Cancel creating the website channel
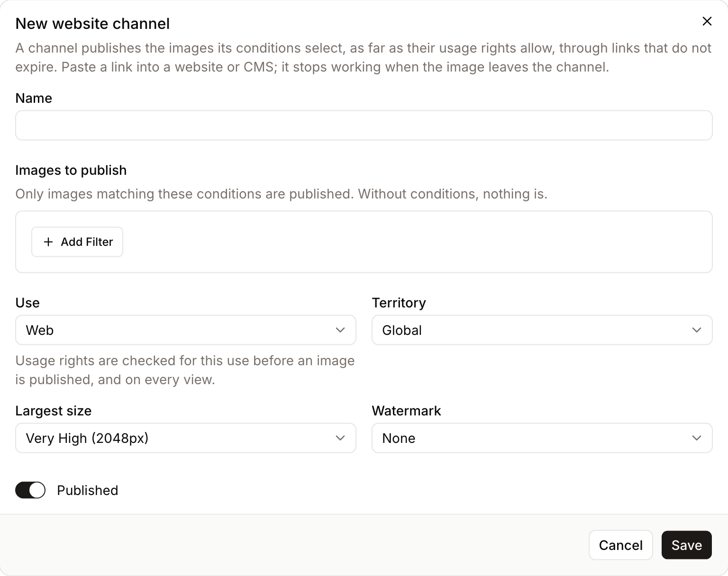 [x=620, y=545]
